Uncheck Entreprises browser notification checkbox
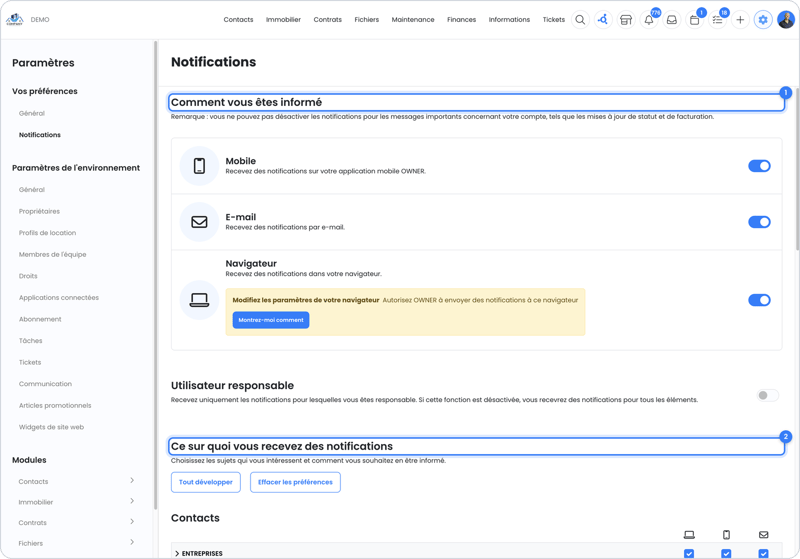Image resolution: width=800 pixels, height=559 pixels. pyautogui.click(x=689, y=553)
